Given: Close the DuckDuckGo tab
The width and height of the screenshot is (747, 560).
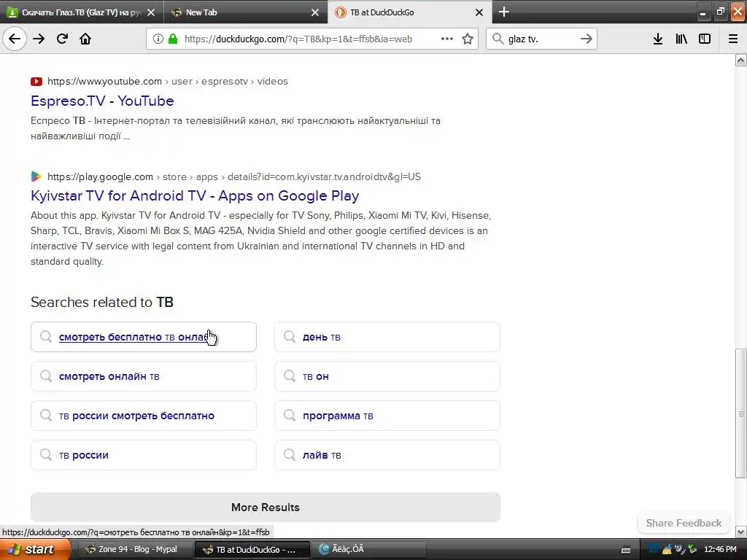Looking at the screenshot, I should pyautogui.click(x=479, y=12).
